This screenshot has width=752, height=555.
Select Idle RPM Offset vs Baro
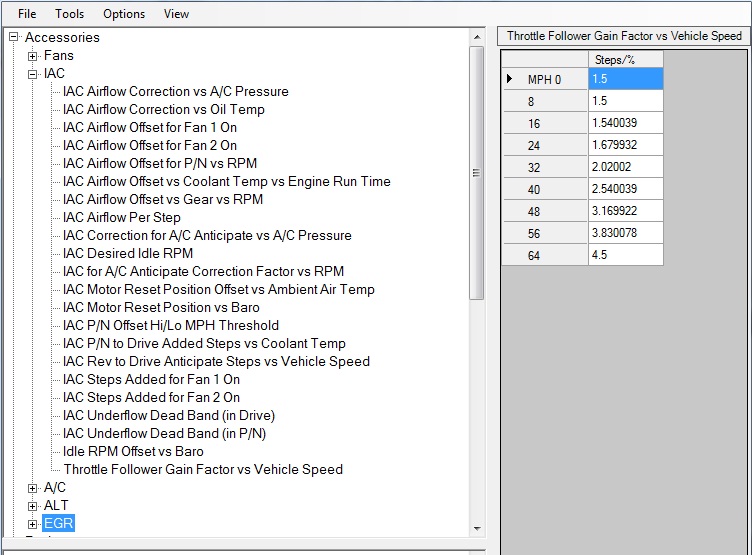(x=133, y=452)
